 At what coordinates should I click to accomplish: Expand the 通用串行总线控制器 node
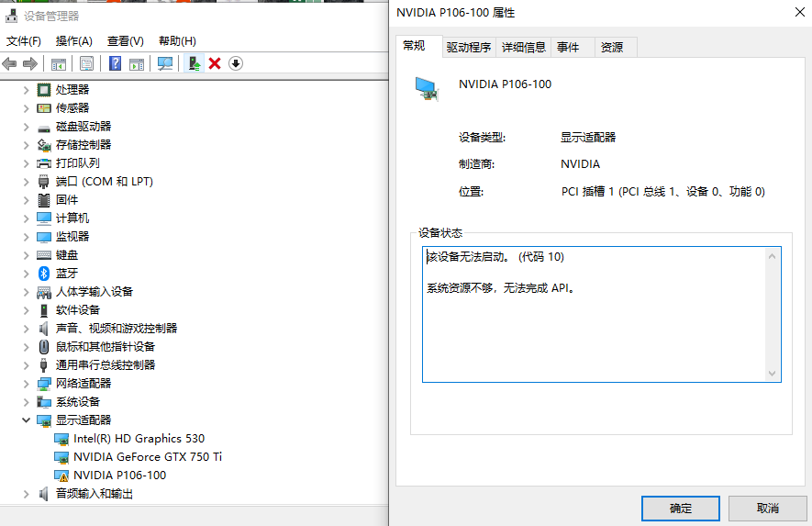[x=27, y=365]
